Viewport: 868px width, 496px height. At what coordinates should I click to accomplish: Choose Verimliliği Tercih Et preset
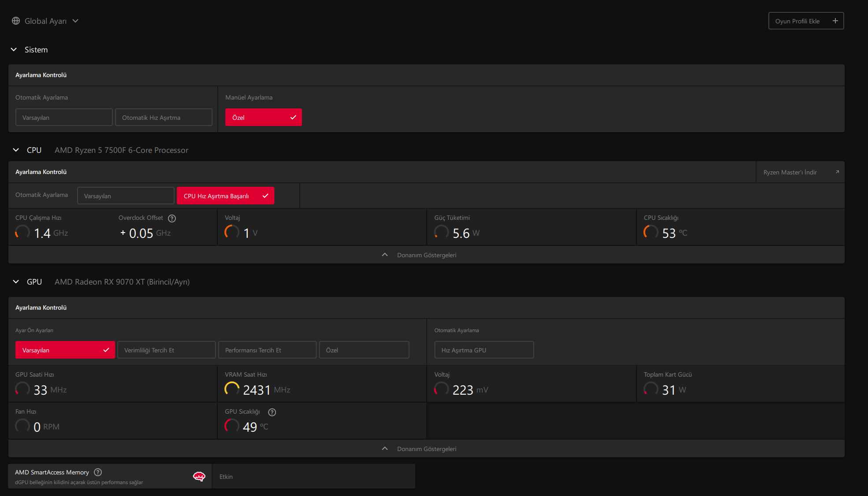point(166,350)
